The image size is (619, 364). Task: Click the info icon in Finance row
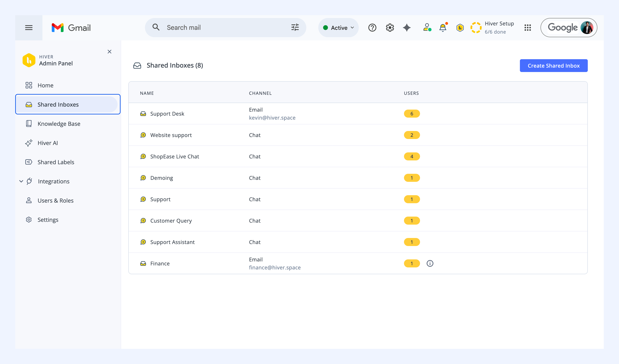coord(430,263)
